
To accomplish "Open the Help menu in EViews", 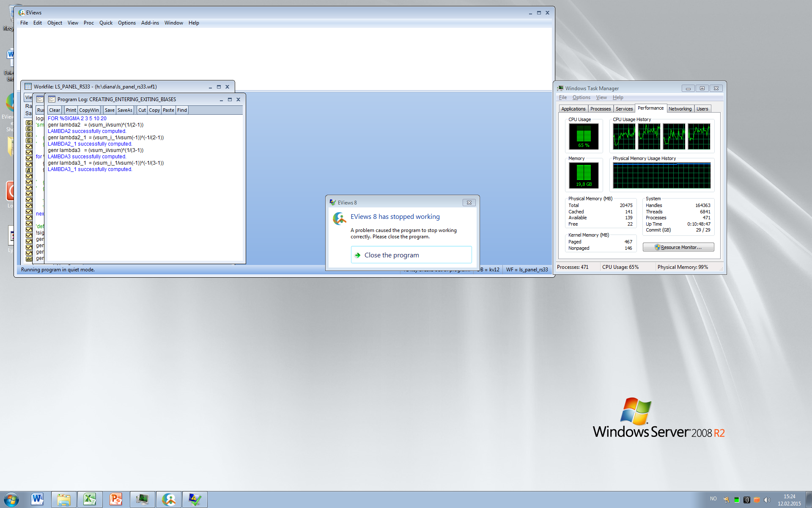I will pyautogui.click(x=194, y=23).
